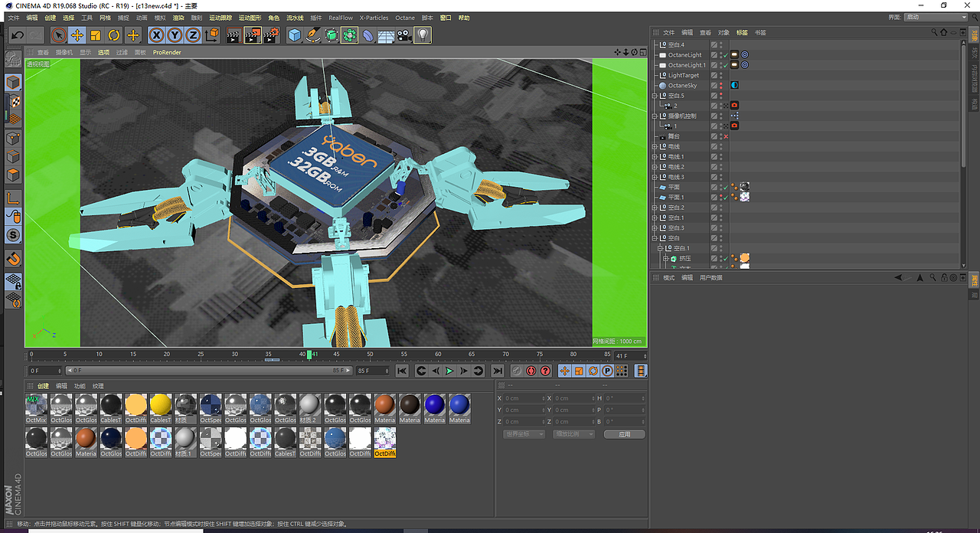The width and height of the screenshot is (980, 533).
Task: Open the RealFlow menu
Action: 341,18
